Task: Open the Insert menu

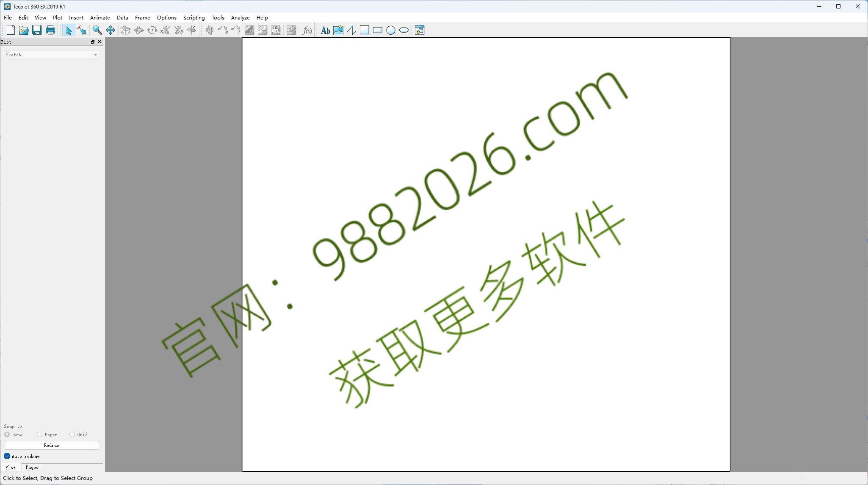Action: point(76,17)
